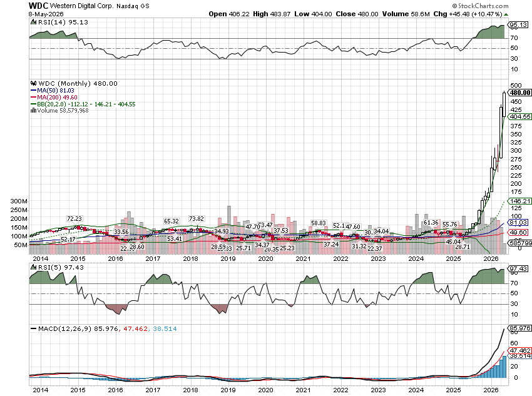The height and width of the screenshot is (396, 532).
Task: Select the WDC ticker symbol in header
Action: [38, 6]
